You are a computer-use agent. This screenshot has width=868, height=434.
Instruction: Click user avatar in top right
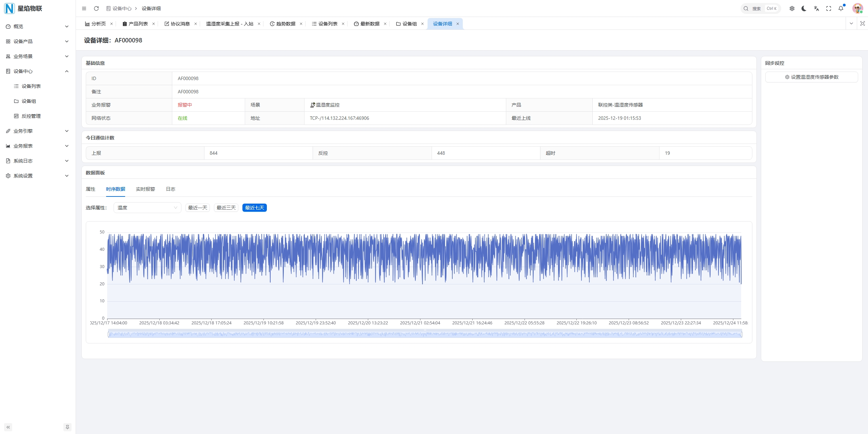pos(857,8)
